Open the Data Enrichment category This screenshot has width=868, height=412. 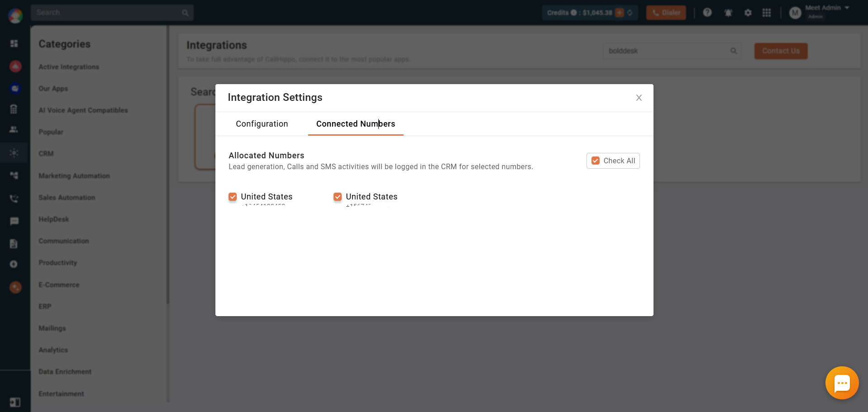coord(65,372)
